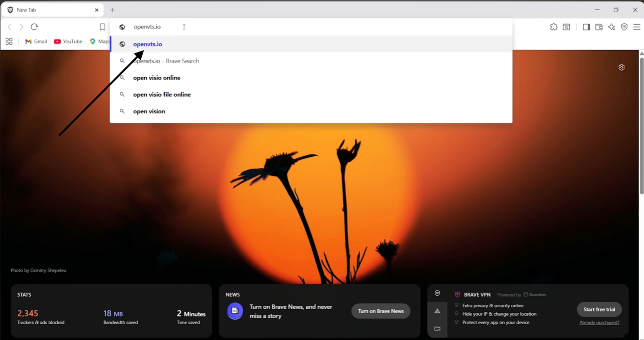Viewport: 644px width, 340px height.
Task: Select openvts.io autocomplete suggestion
Action: tap(311, 44)
